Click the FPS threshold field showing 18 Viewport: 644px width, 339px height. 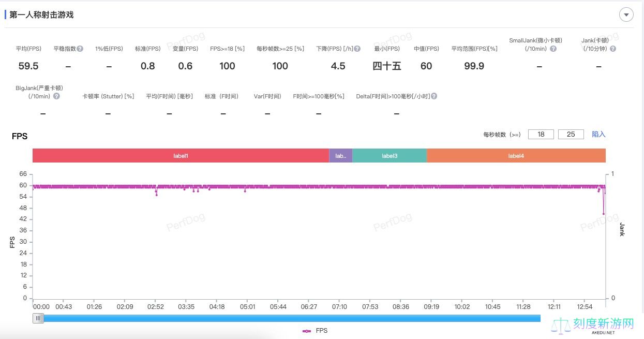click(x=541, y=134)
